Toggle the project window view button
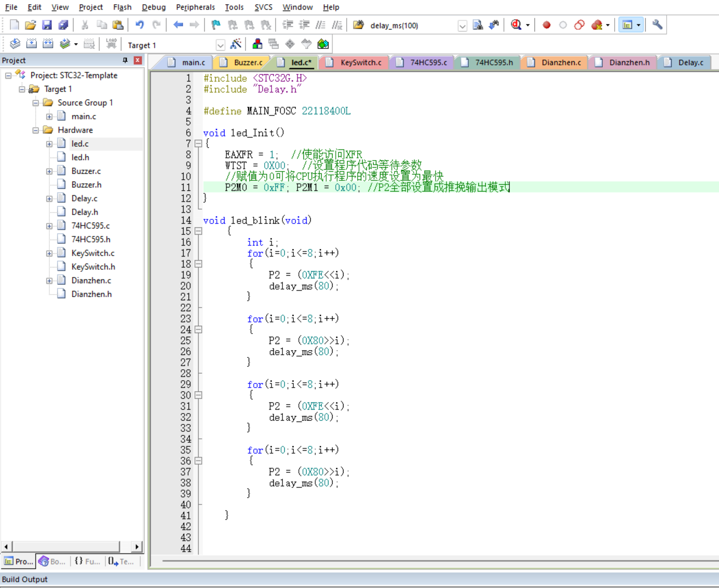This screenshot has width=719, height=588. coord(627,25)
